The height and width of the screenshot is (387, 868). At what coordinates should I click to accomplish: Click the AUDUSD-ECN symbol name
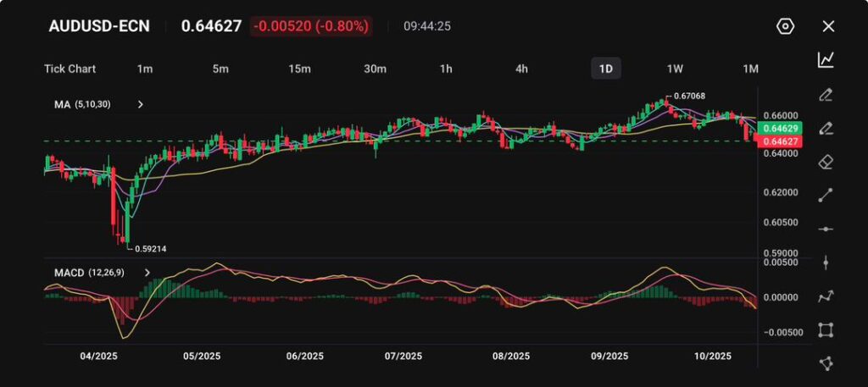[x=99, y=26]
